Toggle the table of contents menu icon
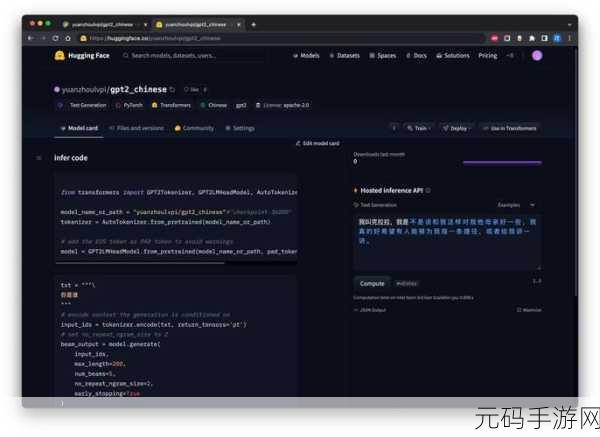The height and width of the screenshot is (437, 600). pos(39,158)
